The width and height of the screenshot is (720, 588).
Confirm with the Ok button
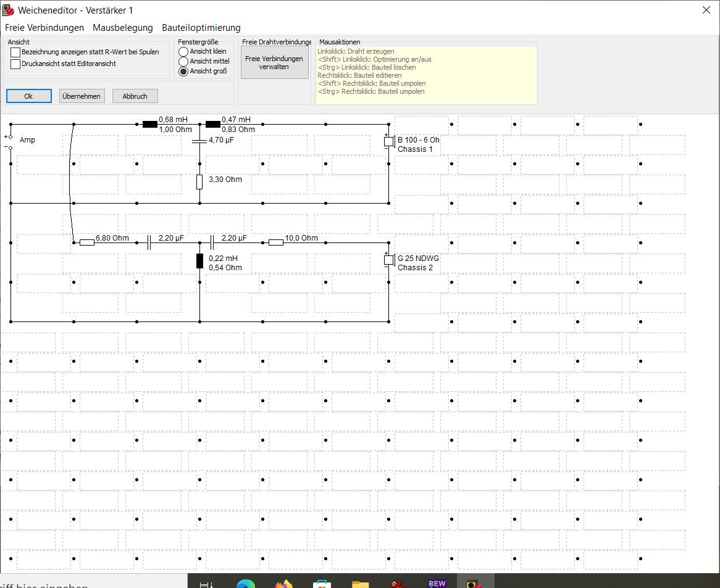point(28,96)
